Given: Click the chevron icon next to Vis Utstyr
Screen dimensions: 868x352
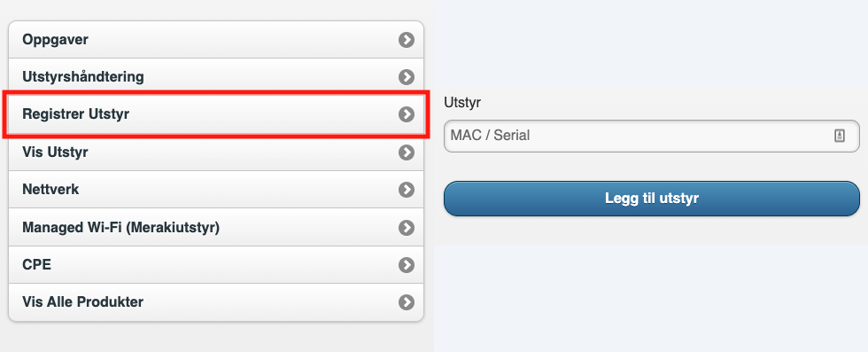Looking at the screenshot, I should [x=407, y=152].
